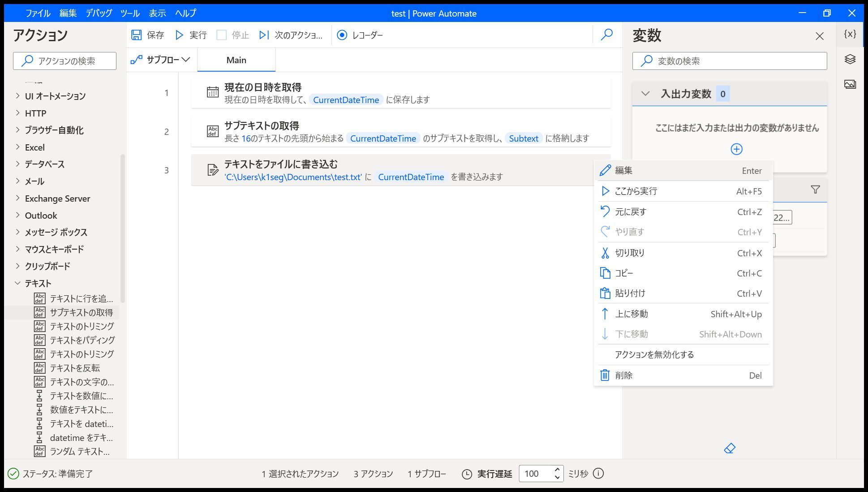Open the デバッグ menu

tap(99, 13)
